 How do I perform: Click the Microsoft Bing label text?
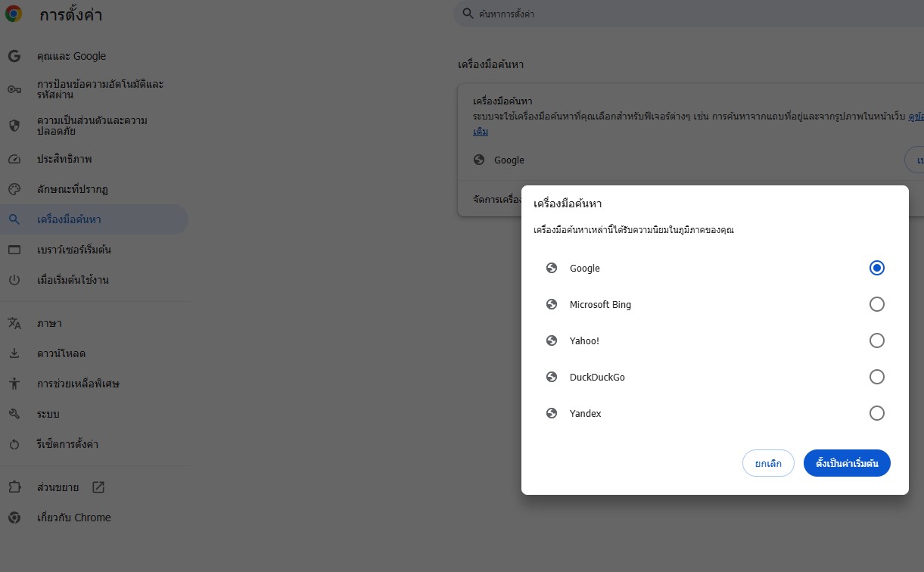(600, 304)
